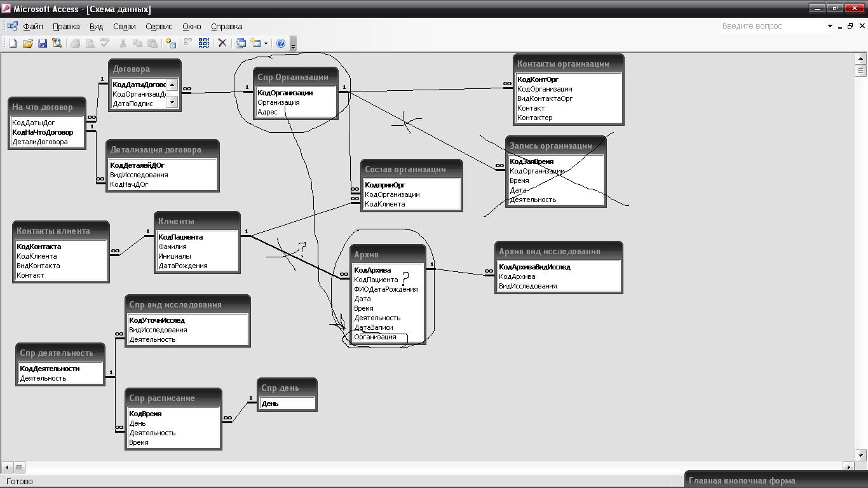Select the Спр день table header
Screen dimensions: 868x488
287,388
